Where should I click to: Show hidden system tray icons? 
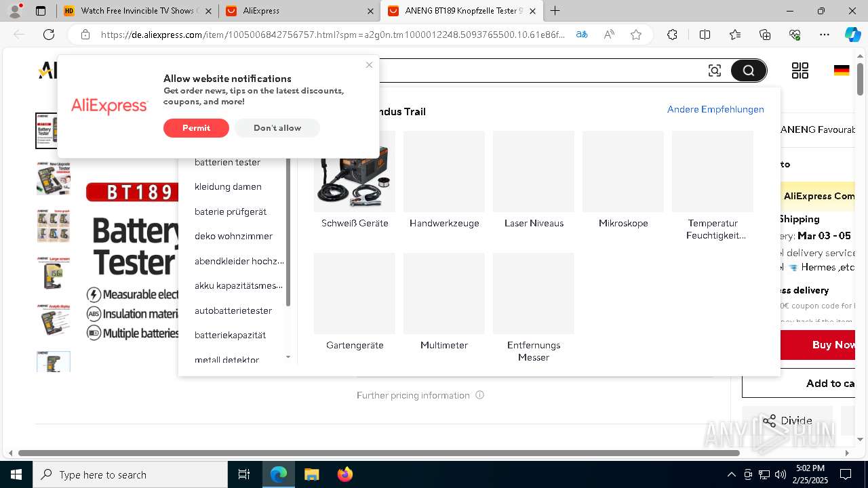point(731,474)
